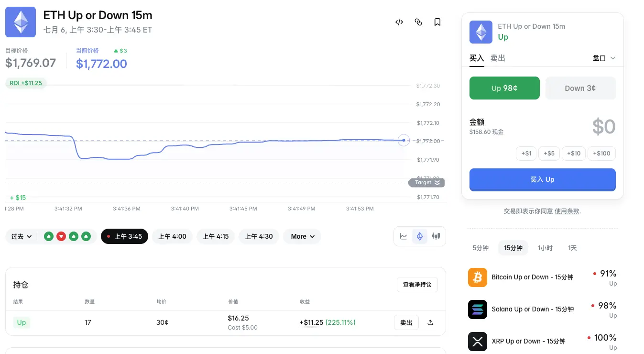The image size is (644, 354).
Task: Open the 过去 dropdown
Action: coord(22,236)
